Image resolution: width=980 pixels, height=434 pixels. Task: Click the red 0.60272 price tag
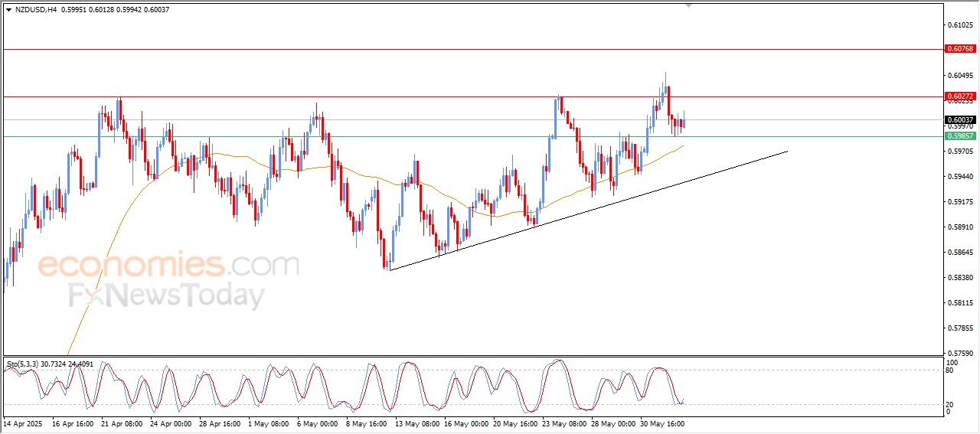(x=960, y=96)
